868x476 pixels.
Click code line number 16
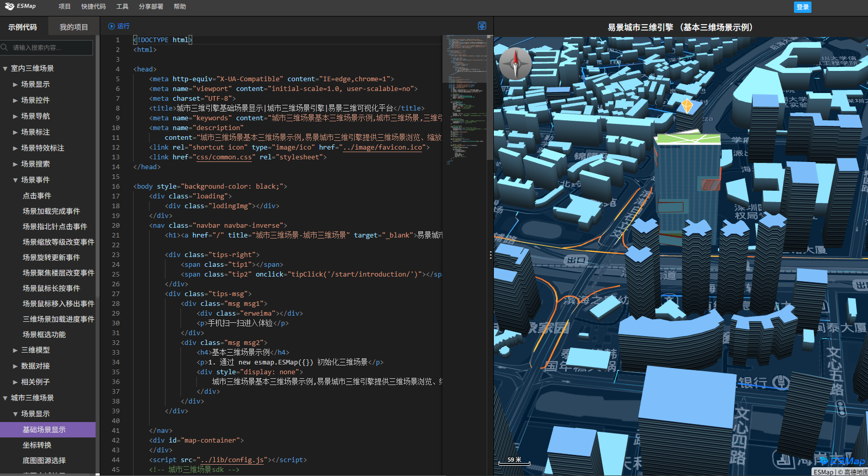tap(116, 187)
